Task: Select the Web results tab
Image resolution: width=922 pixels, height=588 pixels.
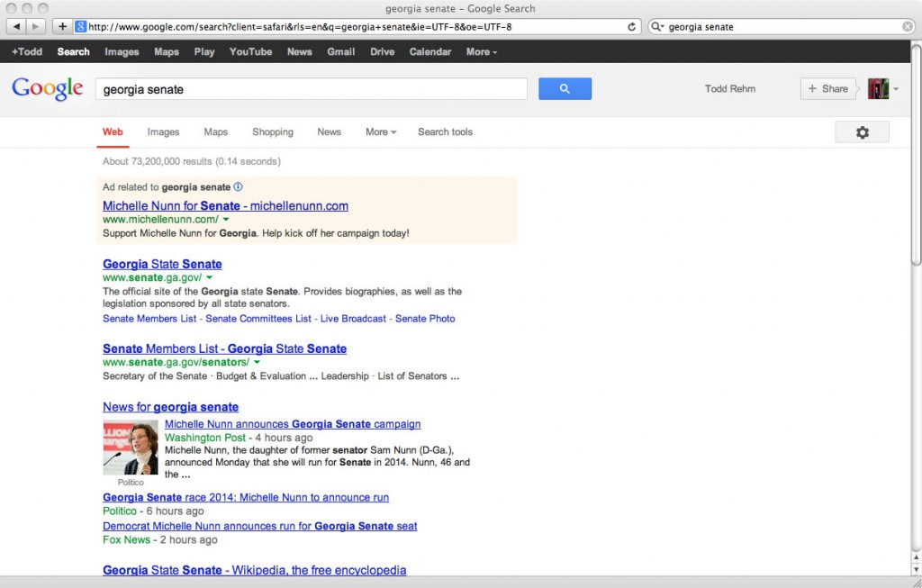Action: coord(113,131)
